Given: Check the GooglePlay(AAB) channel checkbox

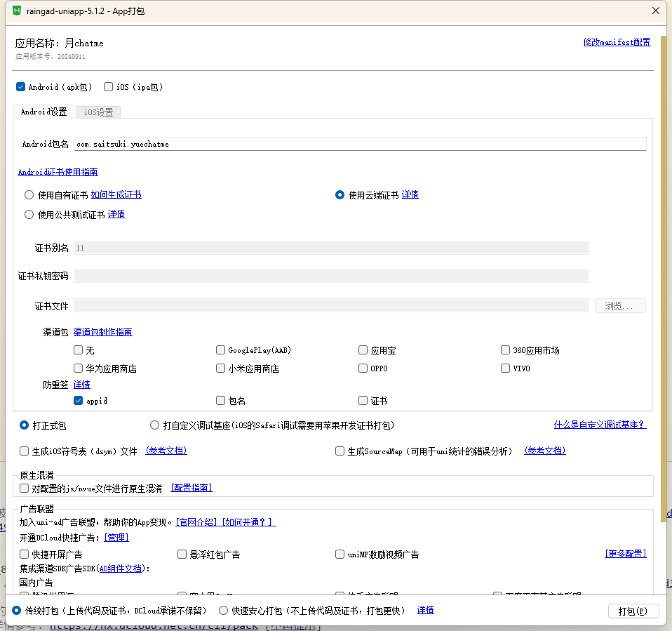Looking at the screenshot, I should coord(221,350).
